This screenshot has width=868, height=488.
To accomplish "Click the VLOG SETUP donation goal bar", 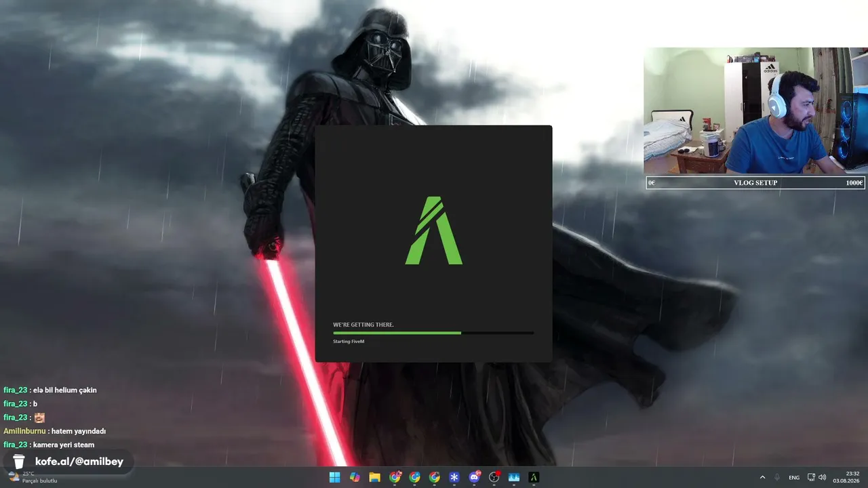I will pyautogui.click(x=755, y=182).
